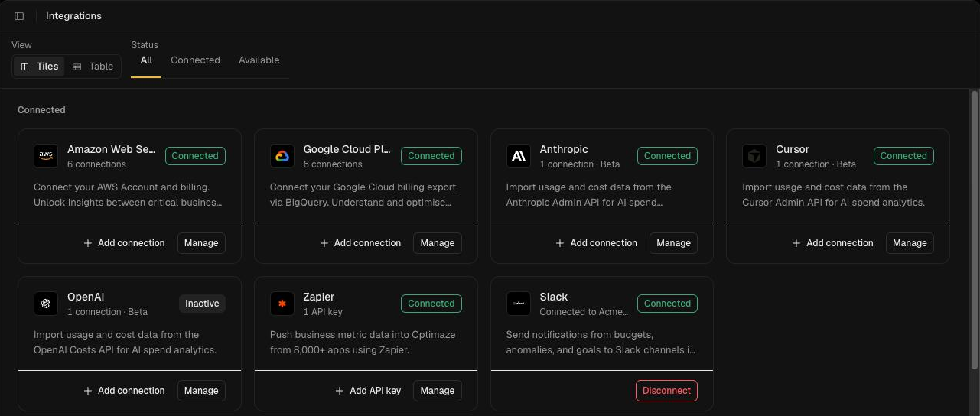980x416 pixels.
Task: Click the 'OpenAI' card title
Action: pos(86,297)
